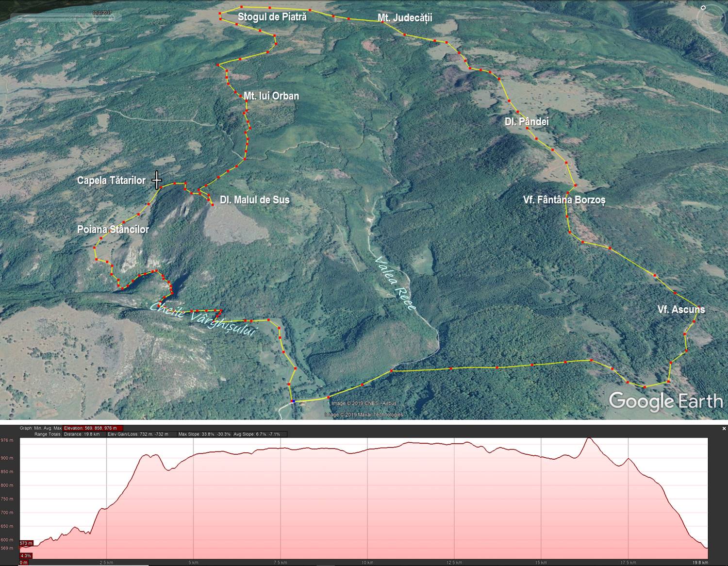Click the Vf. Ascuns label

click(x=681, y=310)
